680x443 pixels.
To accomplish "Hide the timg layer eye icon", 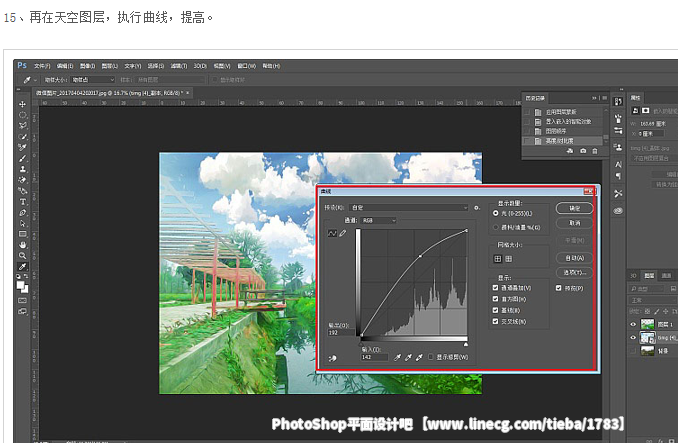I will click(633, 338).
